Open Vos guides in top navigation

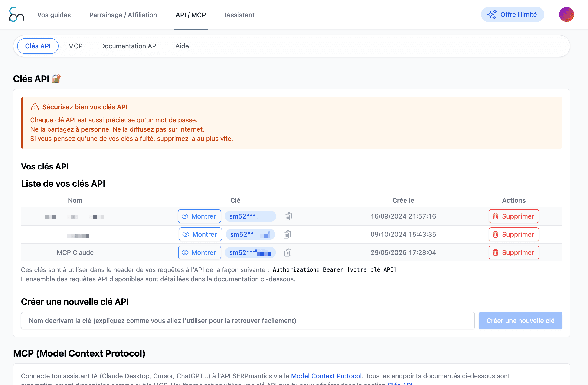tap(54, 15)
